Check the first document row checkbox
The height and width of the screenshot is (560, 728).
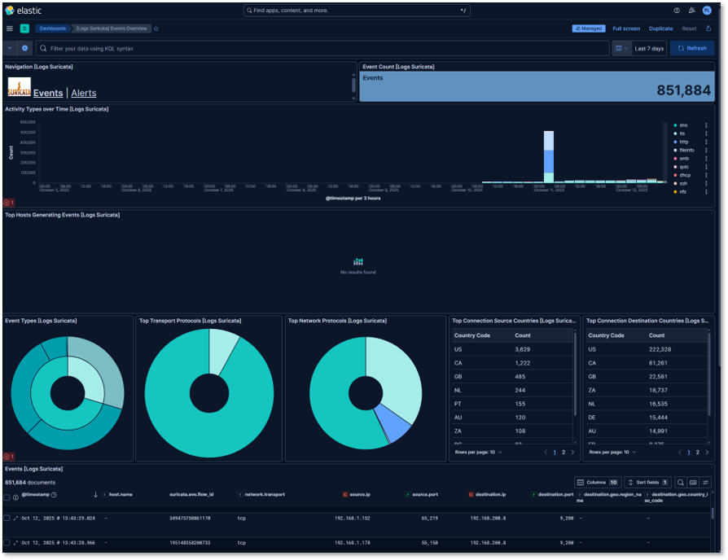[7, 518]
